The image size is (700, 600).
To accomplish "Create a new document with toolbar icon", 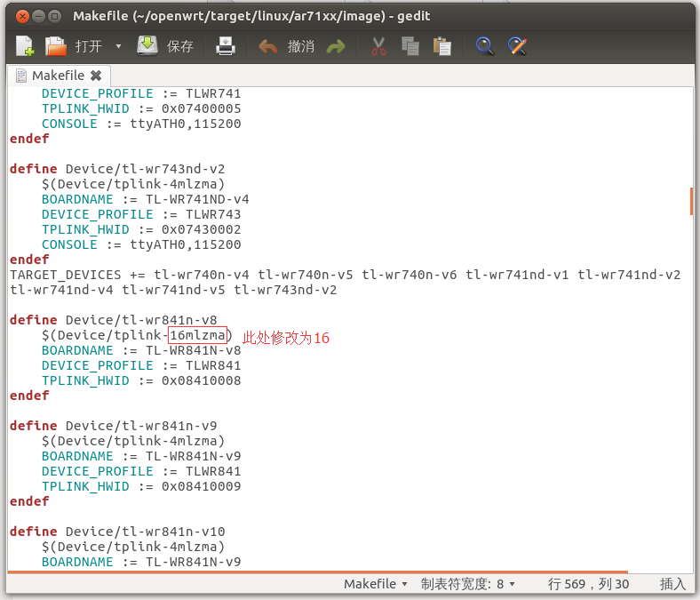I will [25, 46].
